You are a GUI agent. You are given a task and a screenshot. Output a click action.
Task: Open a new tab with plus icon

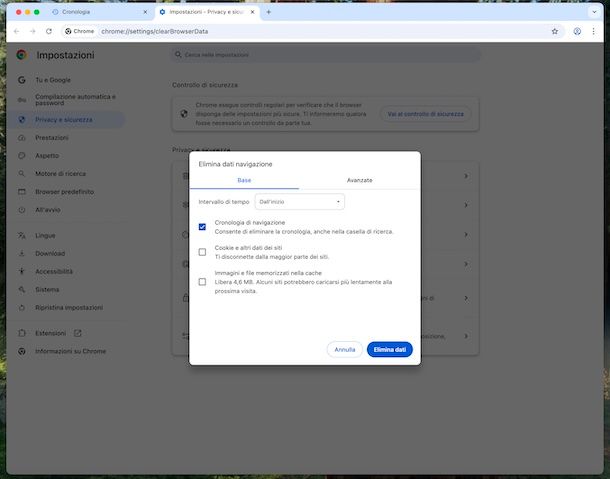click(268, 12)
